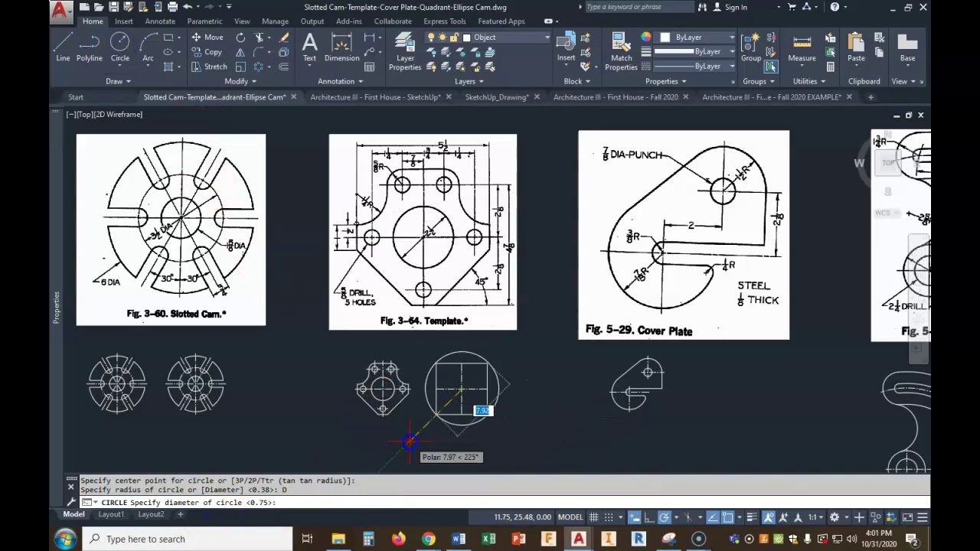Toggle annotation visibility icon

tap(769, 517)
